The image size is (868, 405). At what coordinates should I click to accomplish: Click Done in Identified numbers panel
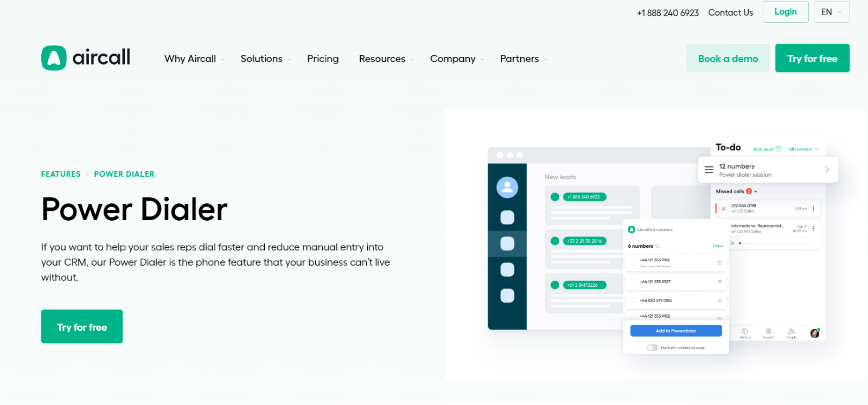(718, 246)
